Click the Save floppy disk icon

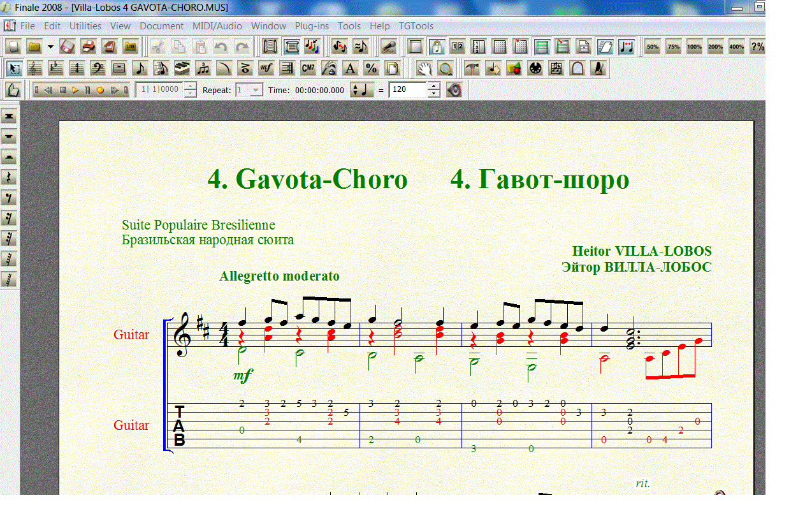click(68, 47)
